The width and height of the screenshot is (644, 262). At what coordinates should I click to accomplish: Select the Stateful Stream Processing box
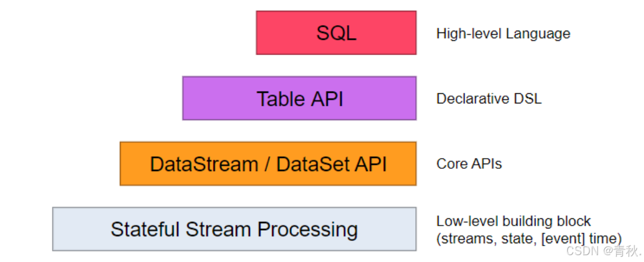(234, 229)
